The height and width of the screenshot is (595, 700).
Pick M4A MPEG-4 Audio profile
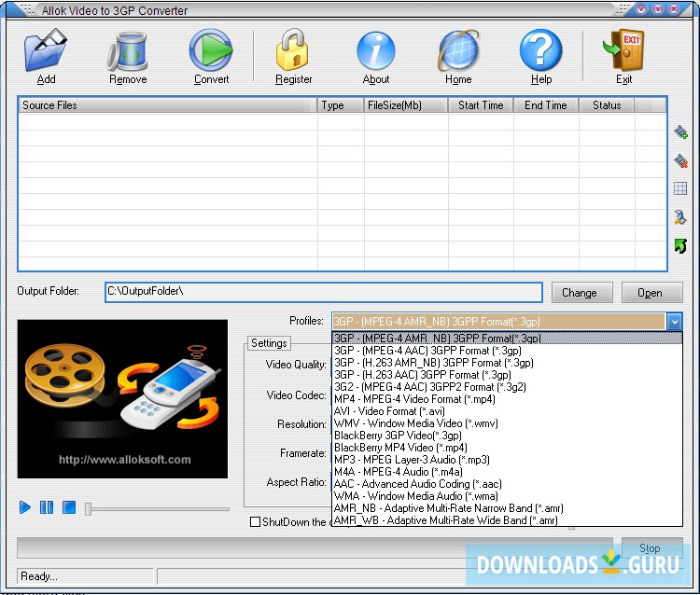coord(507,472)
